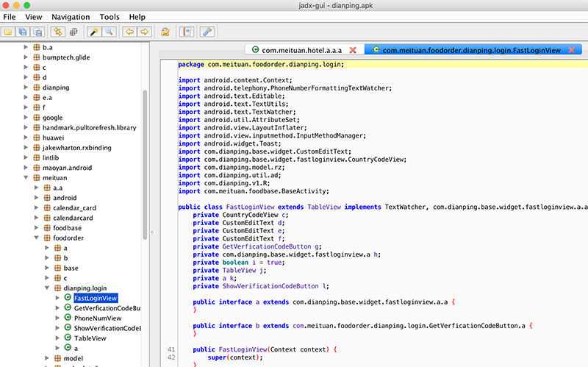
Task: Expand the bumptech.glide package arrow
Action: pos(26,57)
